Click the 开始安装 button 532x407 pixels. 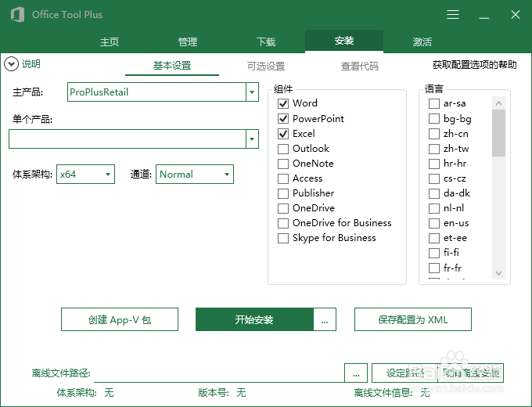coord(254,319)
